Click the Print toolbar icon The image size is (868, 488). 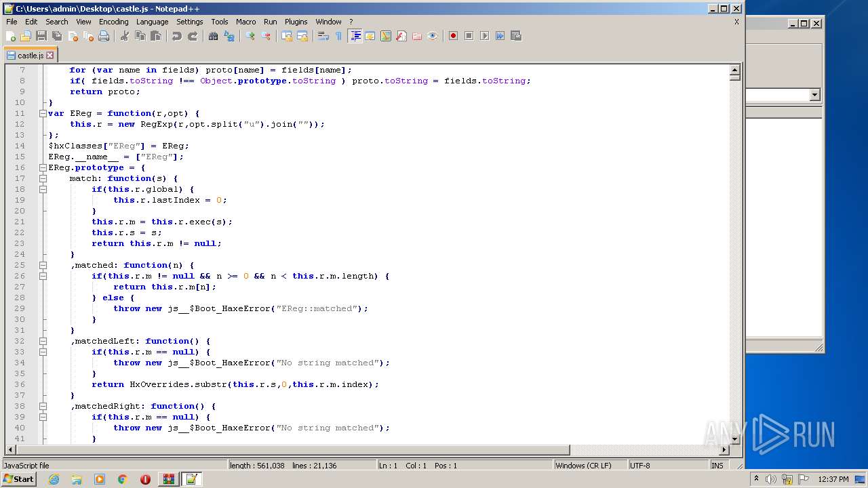[x=104, y=36]
